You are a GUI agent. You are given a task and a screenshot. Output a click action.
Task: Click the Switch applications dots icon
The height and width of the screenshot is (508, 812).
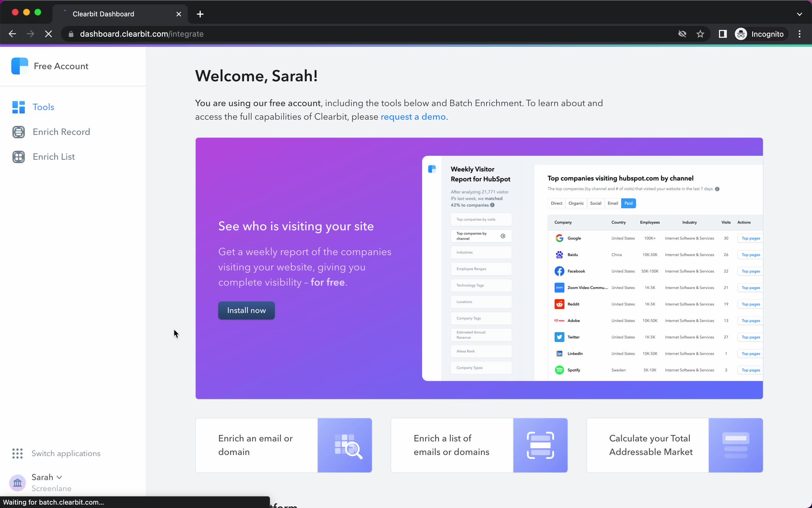pos(17,453)
